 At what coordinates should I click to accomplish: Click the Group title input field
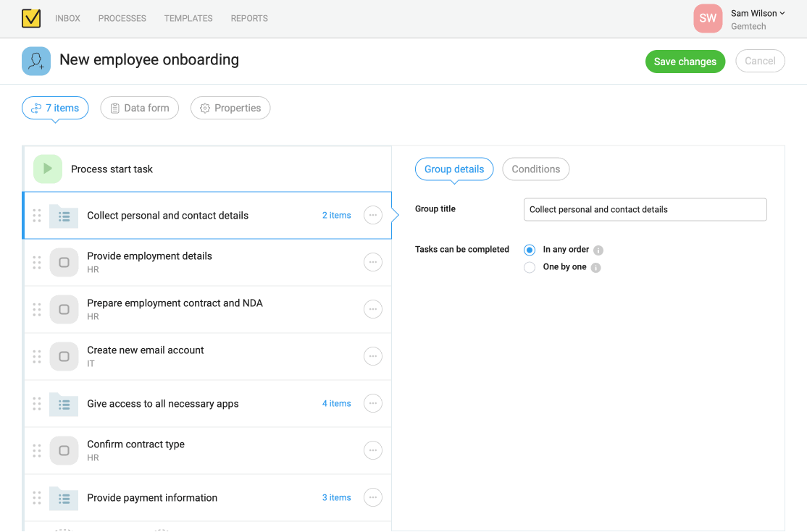645,210
